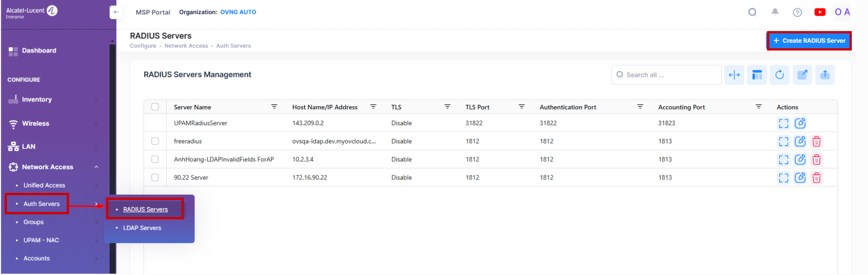
Task: Collapse the sidebar with back arrow
Action: click(x=116, y=12)
